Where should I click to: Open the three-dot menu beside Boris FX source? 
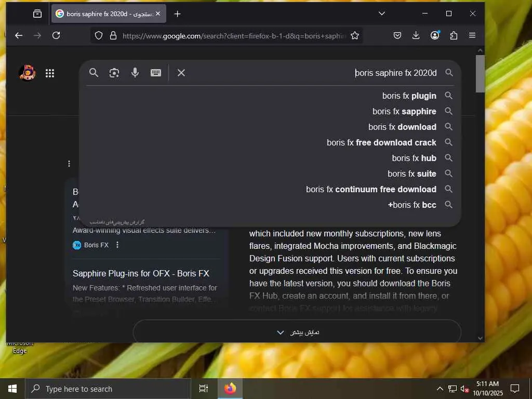coord(117,245)
